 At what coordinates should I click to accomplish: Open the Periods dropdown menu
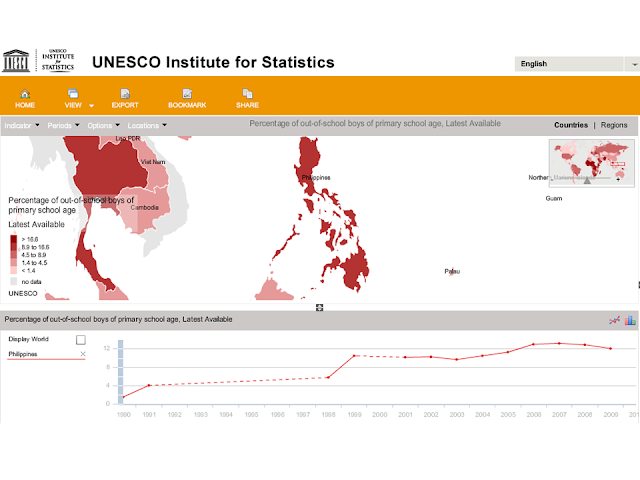tap(63, 125)
